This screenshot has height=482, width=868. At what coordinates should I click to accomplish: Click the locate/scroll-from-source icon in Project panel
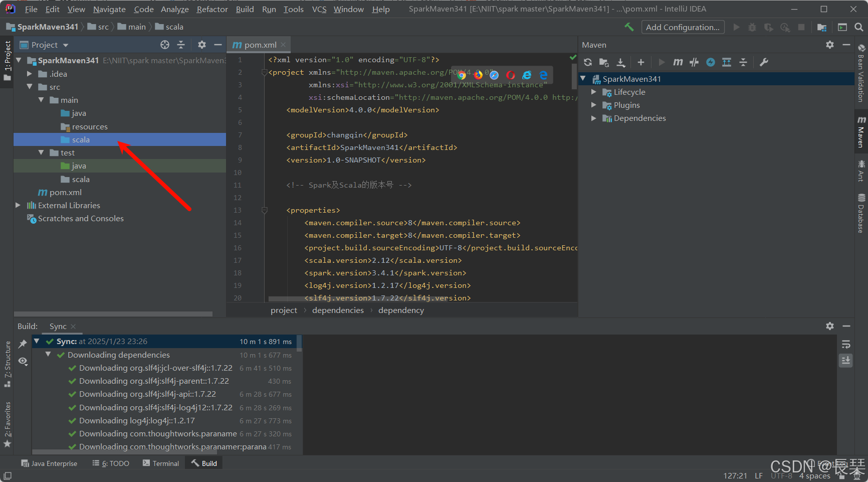(165, 45)
